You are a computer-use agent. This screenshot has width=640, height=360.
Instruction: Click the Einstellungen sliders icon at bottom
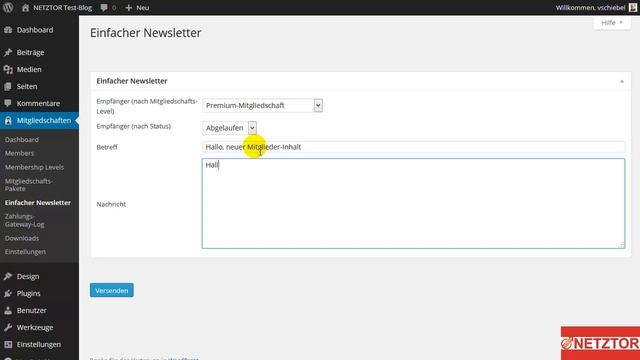(x=8, y=344)
